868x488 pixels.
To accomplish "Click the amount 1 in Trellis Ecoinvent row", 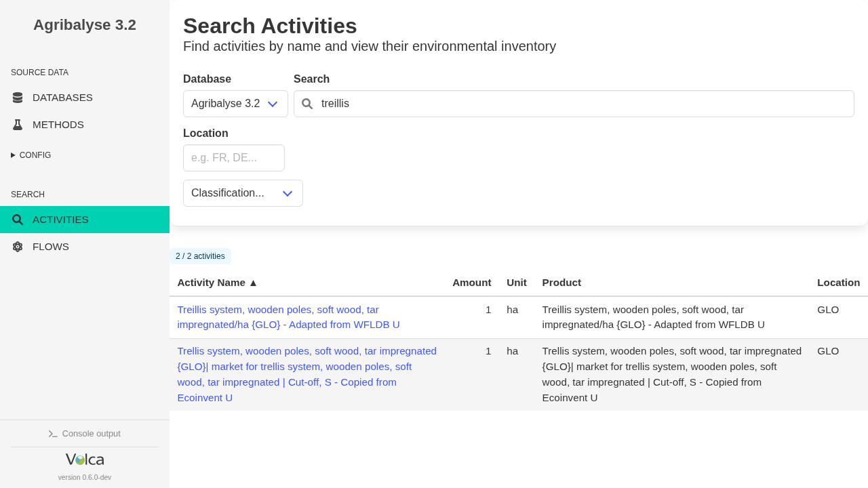I will point(488,351).
